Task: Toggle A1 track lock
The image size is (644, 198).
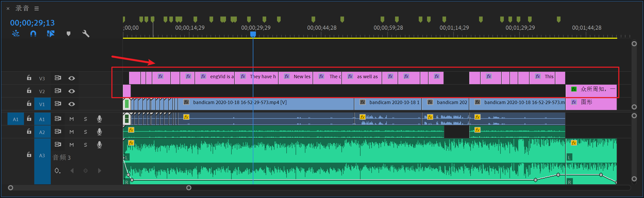Action: 29,118
